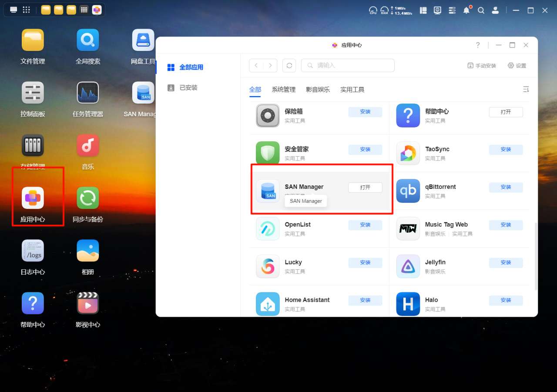Click the top-bar icon of a monitor with a globe
Screen dimensions: 557x392
click(x=438, y=10)
